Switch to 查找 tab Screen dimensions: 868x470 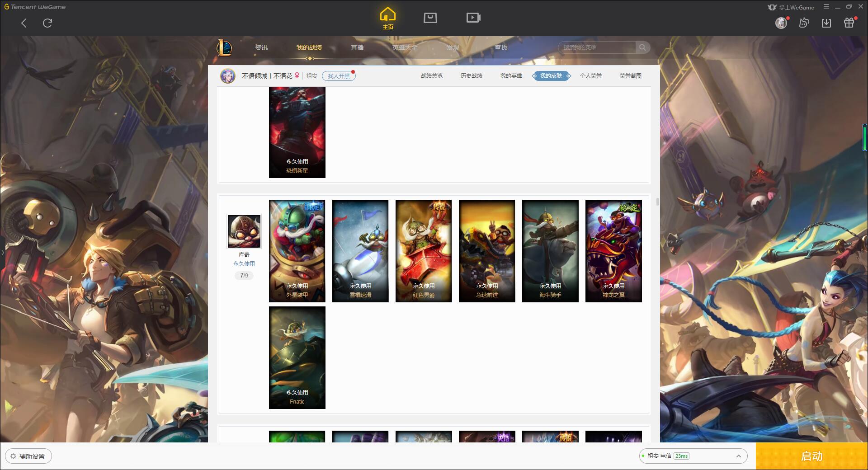(501, 47)
